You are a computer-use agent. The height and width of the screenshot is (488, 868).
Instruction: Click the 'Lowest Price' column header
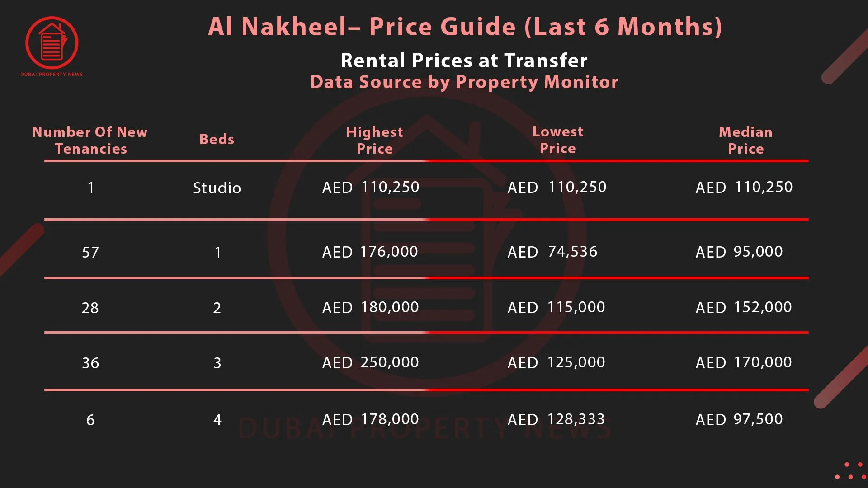(x=558, y=140)
